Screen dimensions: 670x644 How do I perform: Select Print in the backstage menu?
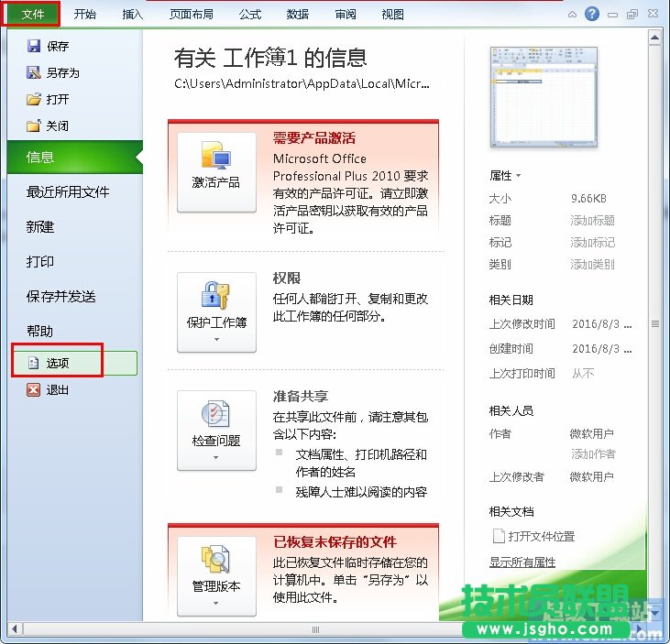[x=40, y=261]
